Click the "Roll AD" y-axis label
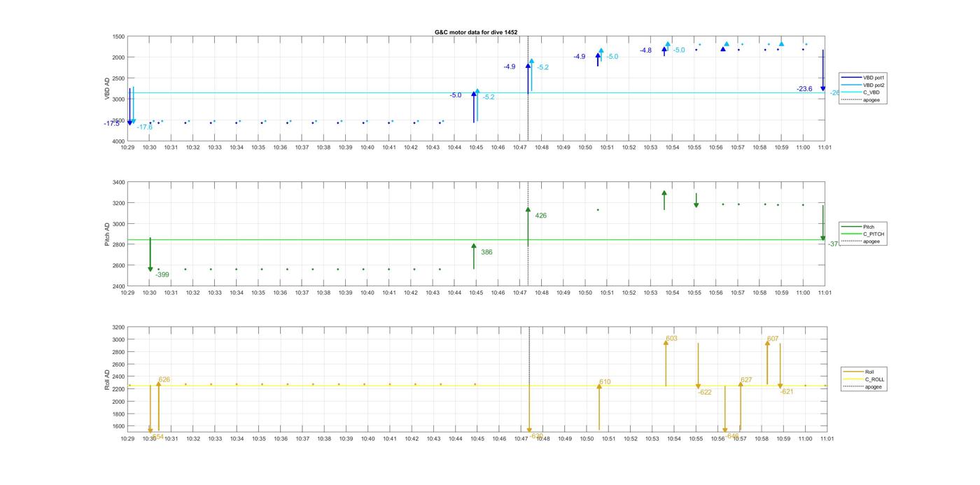980x485 pixels. coord(108,379)
